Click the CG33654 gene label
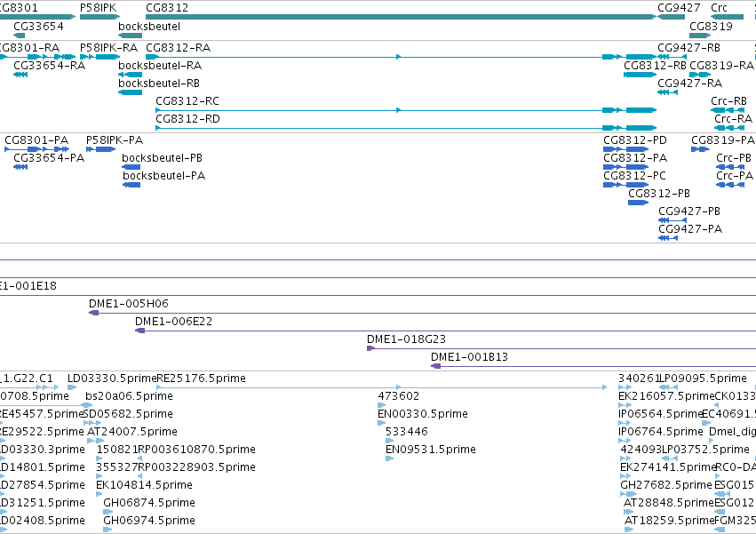Image resolution: width=756 pixels, height=534 pixels. pyautogui.click(x=38, y=26)
